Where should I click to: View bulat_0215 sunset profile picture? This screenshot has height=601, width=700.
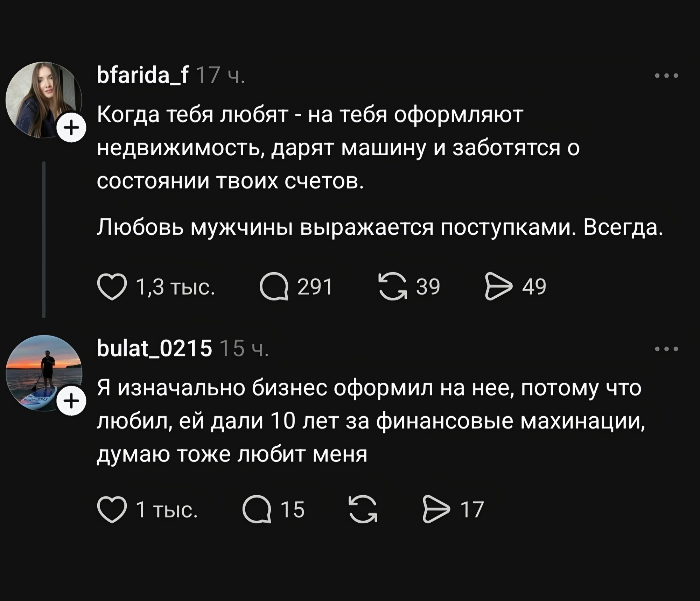tap(44, 373)
